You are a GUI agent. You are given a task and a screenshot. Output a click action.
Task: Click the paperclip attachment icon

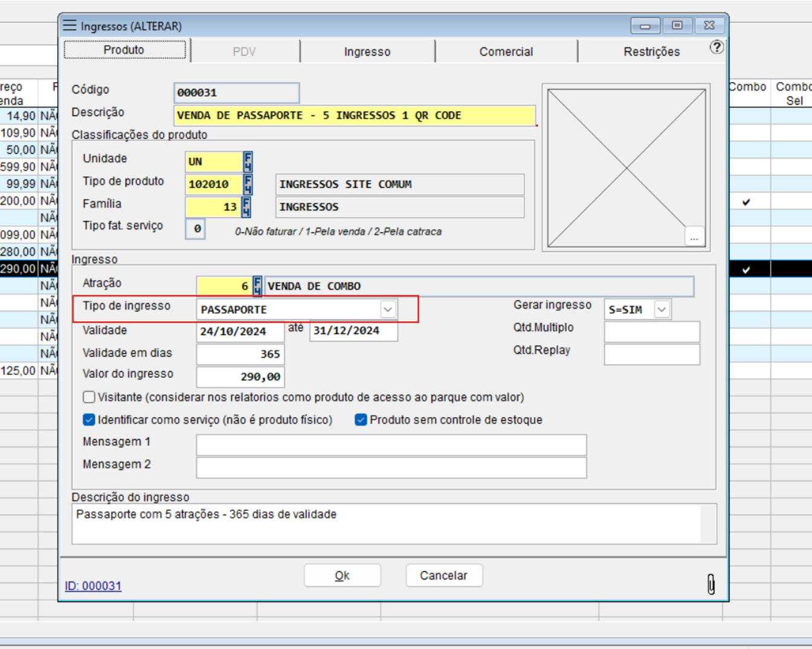[x=711, y=584]
